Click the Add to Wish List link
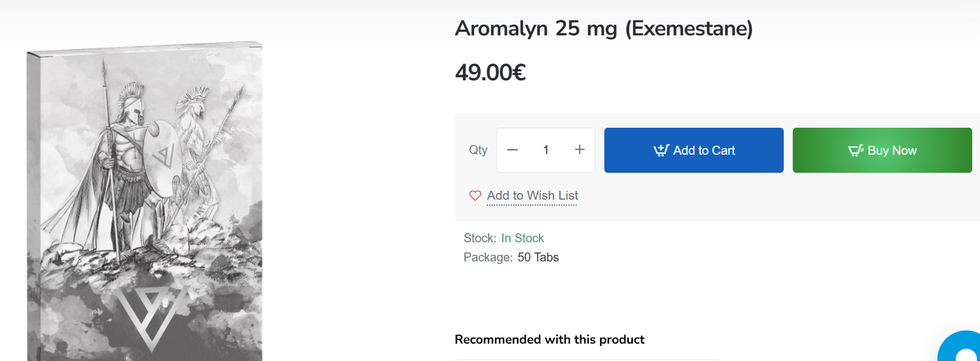This screenshot has height=361, width=980. point(532,195)
